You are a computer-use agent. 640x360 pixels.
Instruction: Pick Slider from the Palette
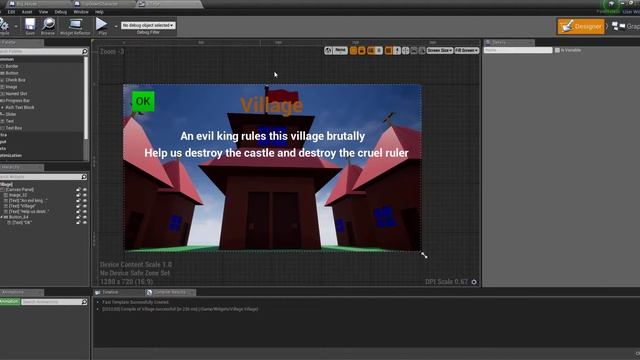pyautogui.click(x=11, y=114)
